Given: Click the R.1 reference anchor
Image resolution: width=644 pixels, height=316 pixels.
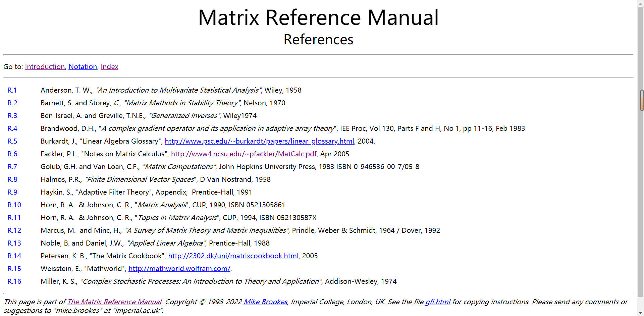Looking at the screenshot, I should coord(12,90).
